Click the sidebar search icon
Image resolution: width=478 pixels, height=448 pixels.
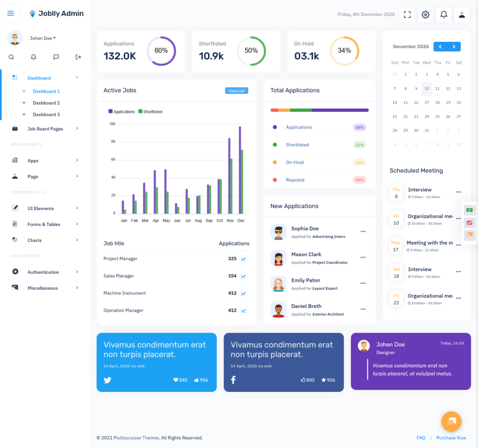(x=11, y=57)
